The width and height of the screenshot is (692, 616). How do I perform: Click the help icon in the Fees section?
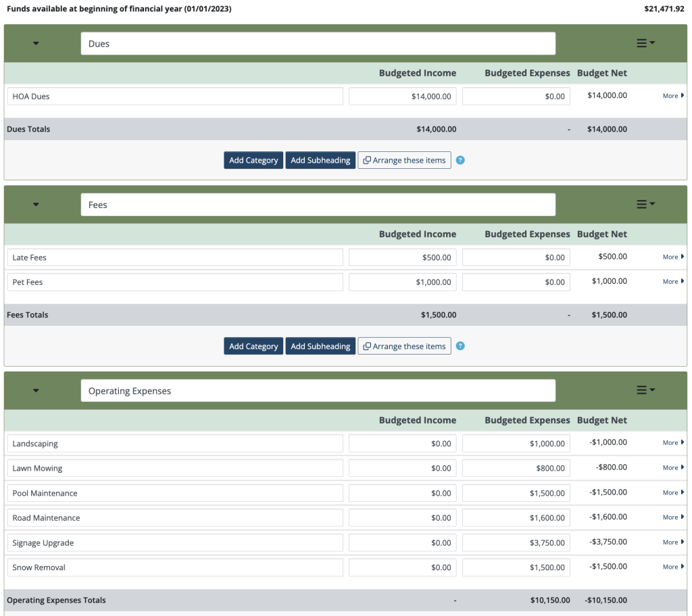click(460, 346)
